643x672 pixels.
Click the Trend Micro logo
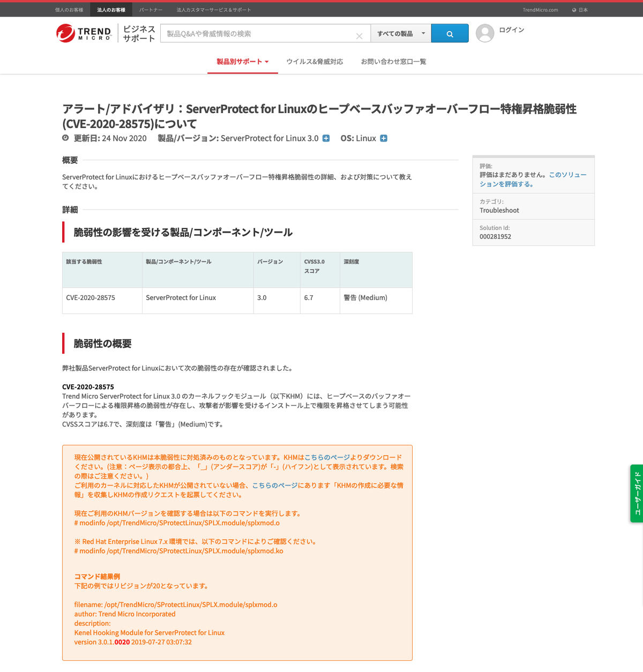pyautogui.click(x=84, y=33)
